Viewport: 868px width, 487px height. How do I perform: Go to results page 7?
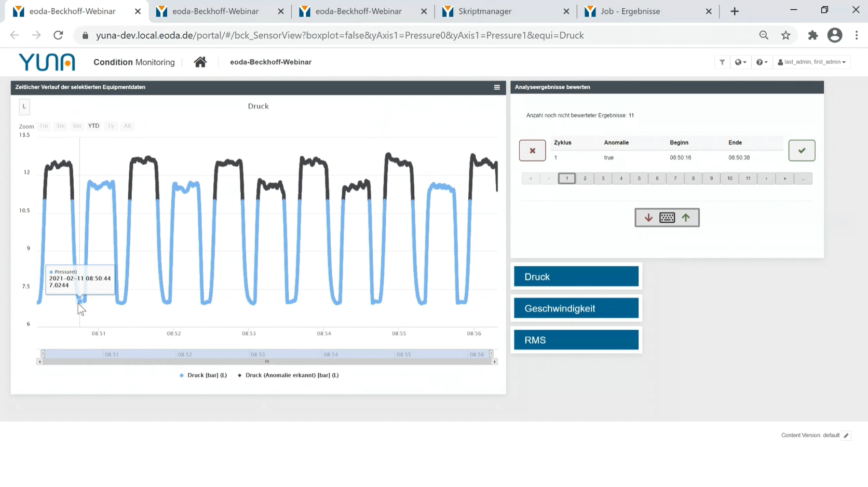click(675, 179)
